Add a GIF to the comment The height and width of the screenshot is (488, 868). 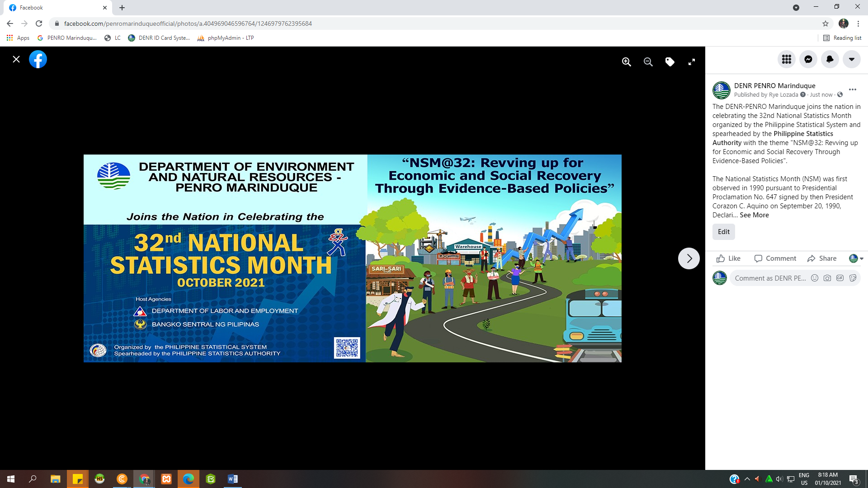pyautogui.click(x=840, y=278)
